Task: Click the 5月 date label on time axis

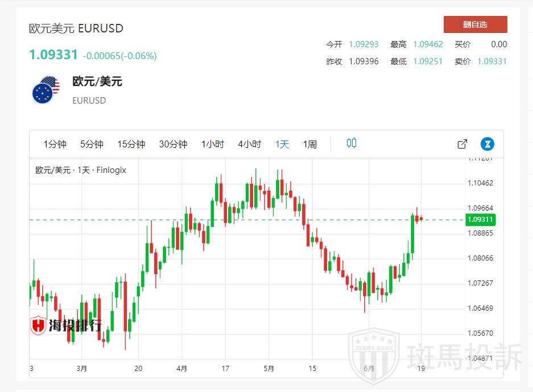Action: pos(269,369)
